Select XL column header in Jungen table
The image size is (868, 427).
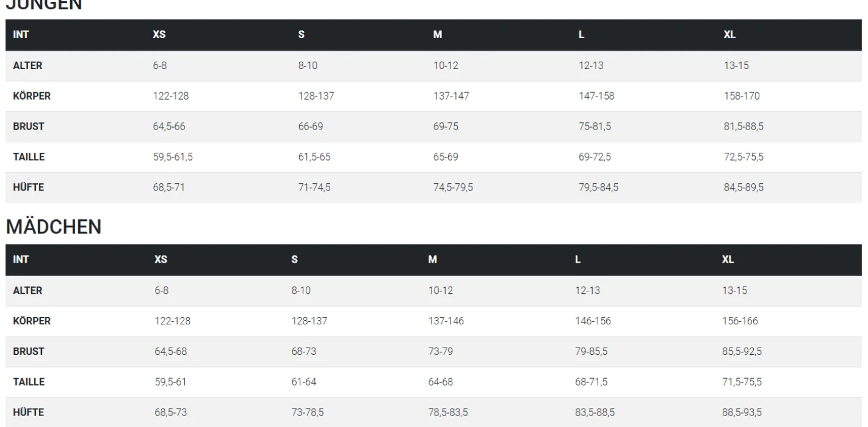click(729, 35)
